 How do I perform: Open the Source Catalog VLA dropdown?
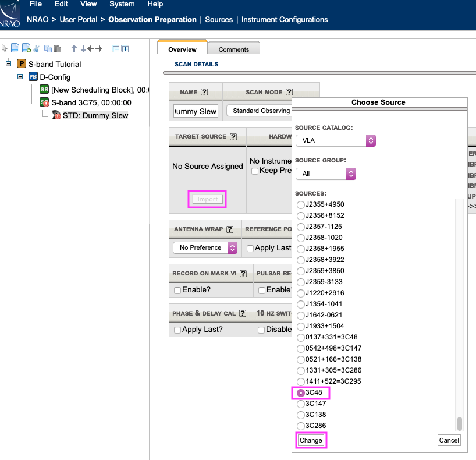[x=335, y=140]
